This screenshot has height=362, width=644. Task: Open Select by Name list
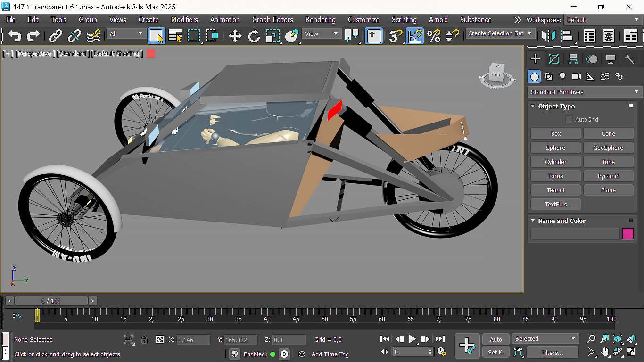point(175,36)
